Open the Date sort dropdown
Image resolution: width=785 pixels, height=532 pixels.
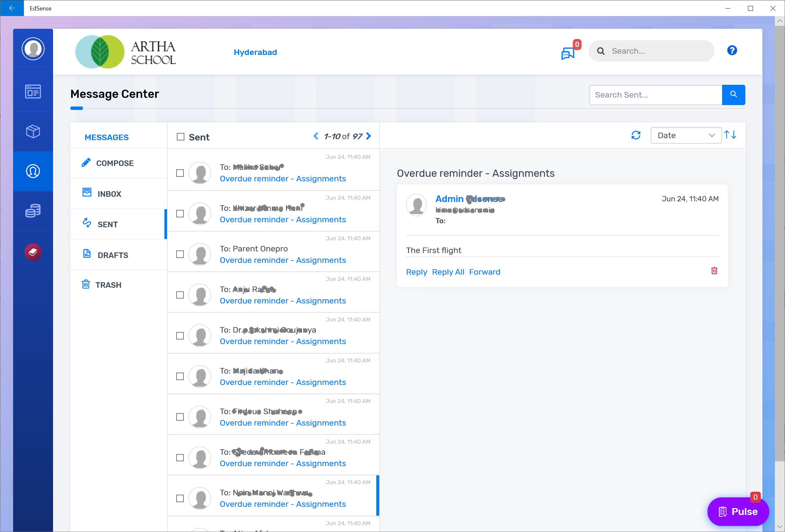[686, 135]
